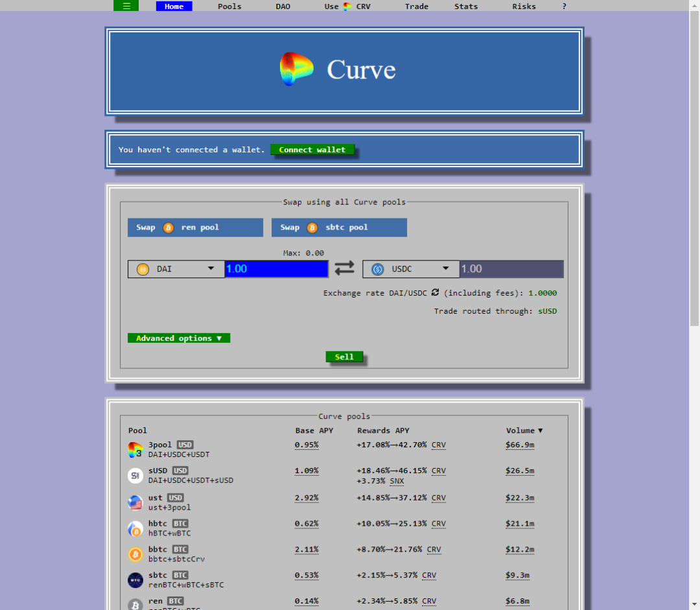Click sbtc base APY 0.53%

[x=307, y=575]
